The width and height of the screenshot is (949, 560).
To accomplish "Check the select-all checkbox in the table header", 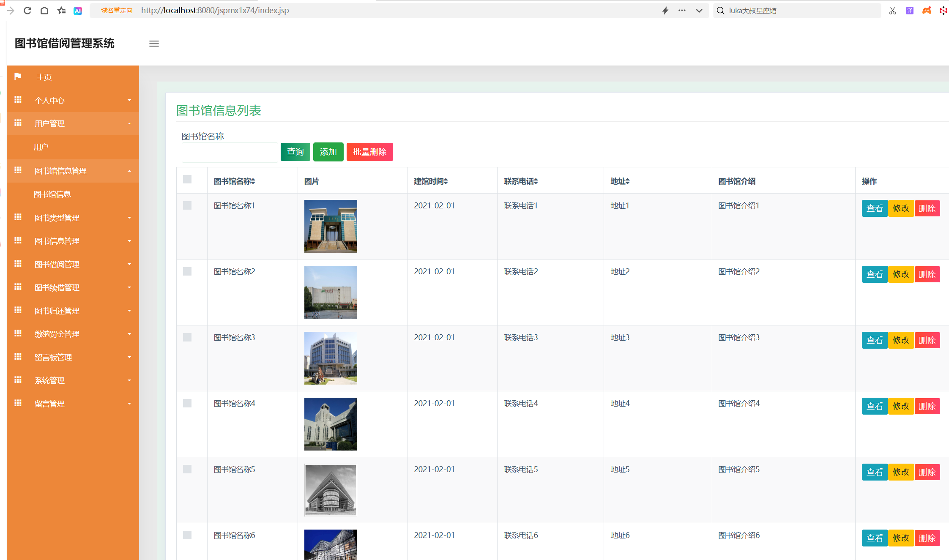I will [187, 180].
